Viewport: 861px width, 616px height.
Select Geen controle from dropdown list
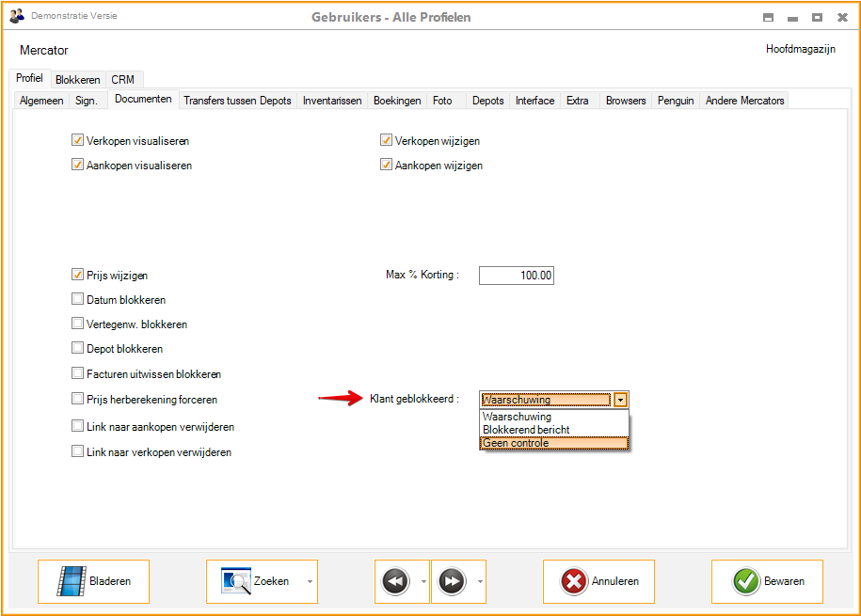pyautogui.click(x=553, y=443)
